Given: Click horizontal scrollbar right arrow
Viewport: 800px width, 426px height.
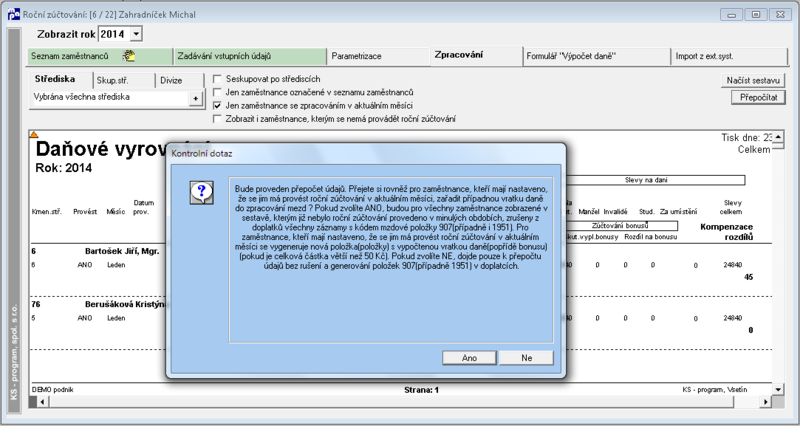Looking at the screenshot, I should coord(765,402).
